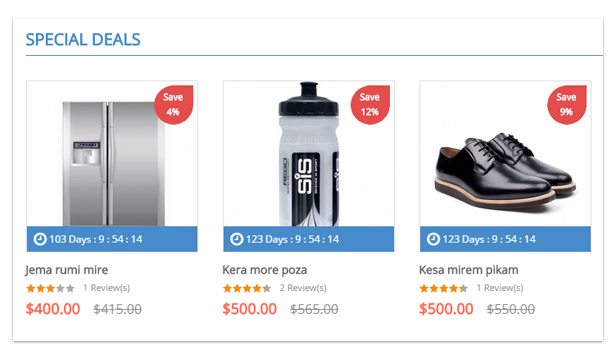View the 1 Review(s) for black shoes
Image resolution: width=616 pixels, height=361 pixels.
pos(500,288)
